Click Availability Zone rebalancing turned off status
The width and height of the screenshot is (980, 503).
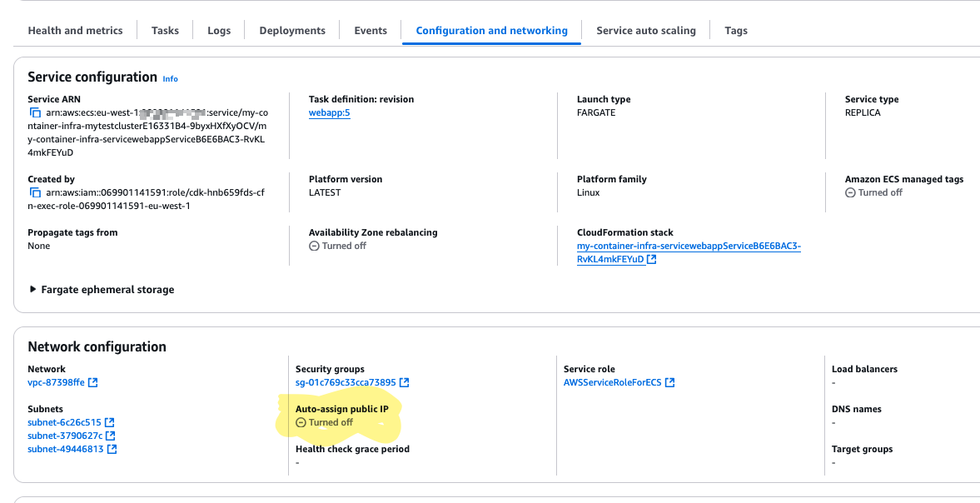[x=337, y=246]
